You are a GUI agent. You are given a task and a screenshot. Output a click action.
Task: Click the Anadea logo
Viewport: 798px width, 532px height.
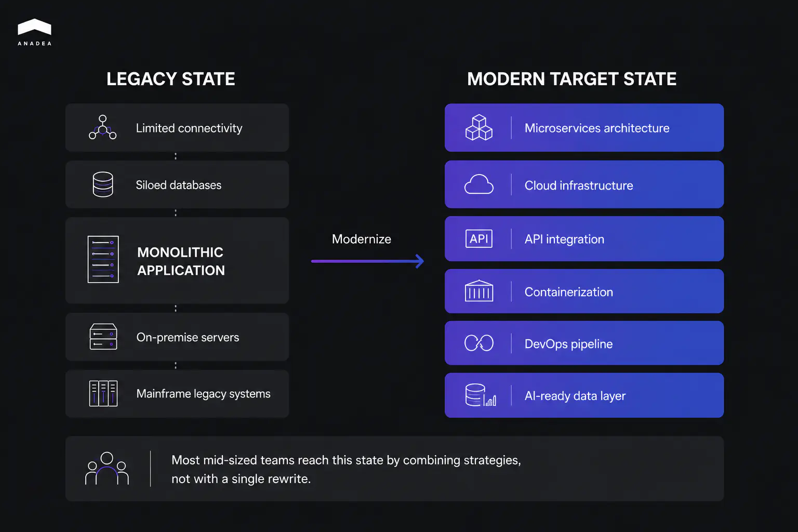click(34, 32)
